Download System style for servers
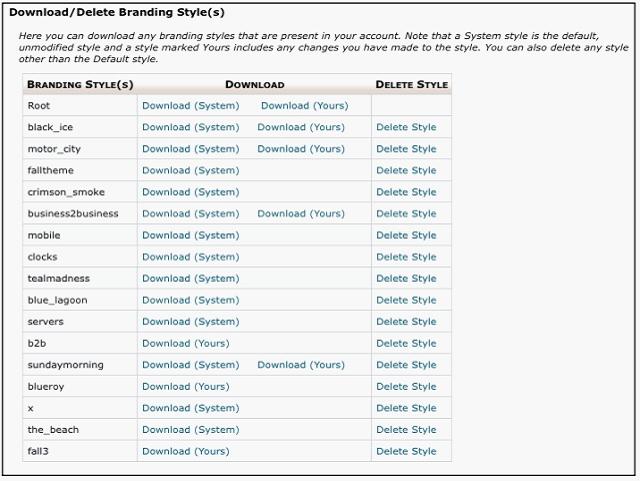 tap(190, 322)
